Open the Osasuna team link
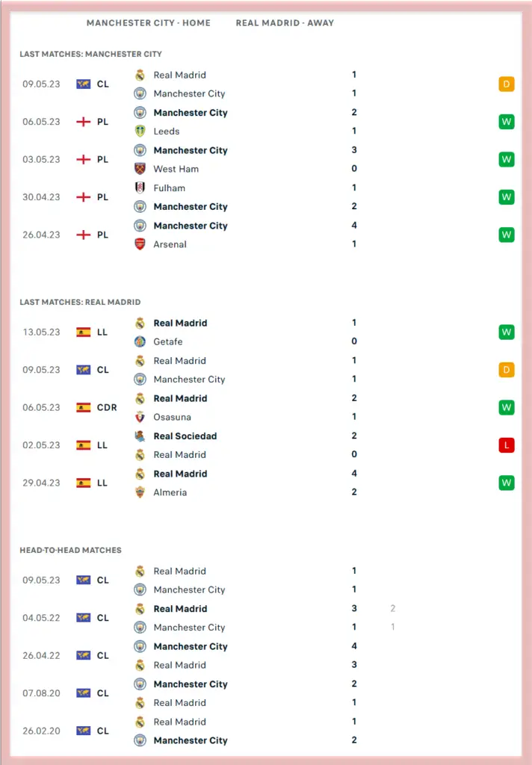This screenshot has width=532, height=765. pos(173,417)
